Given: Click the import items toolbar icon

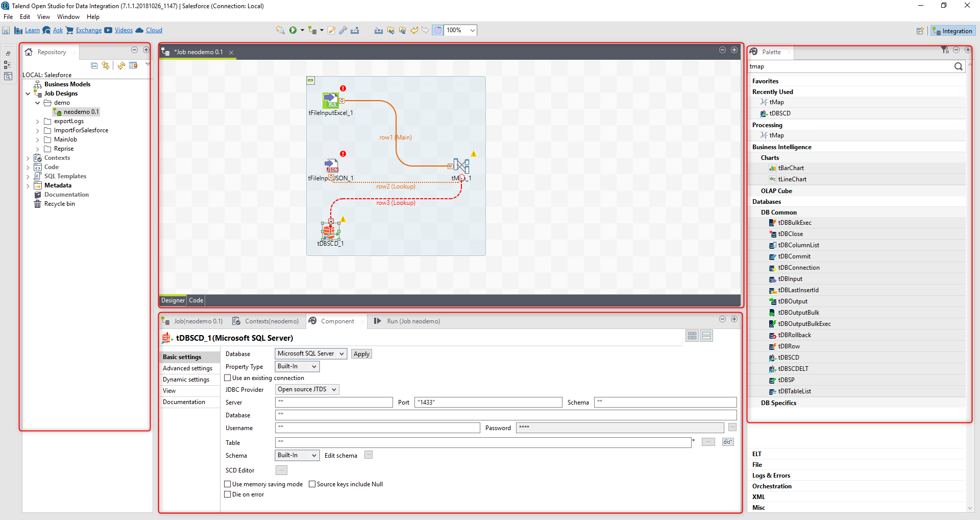Looking at the screenshot, I should point(378,30).
